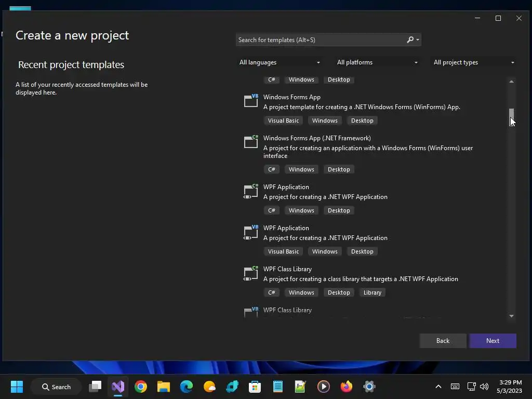The height and width of the screenshot is (399, 532).
Task: Select the Visual Basic 'WPF Application' title
Action: click(x=286, y=228)
